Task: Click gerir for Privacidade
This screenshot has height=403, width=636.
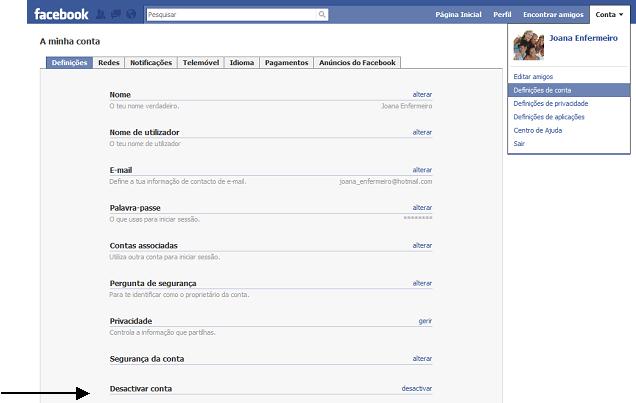Action: coord(425,321)
